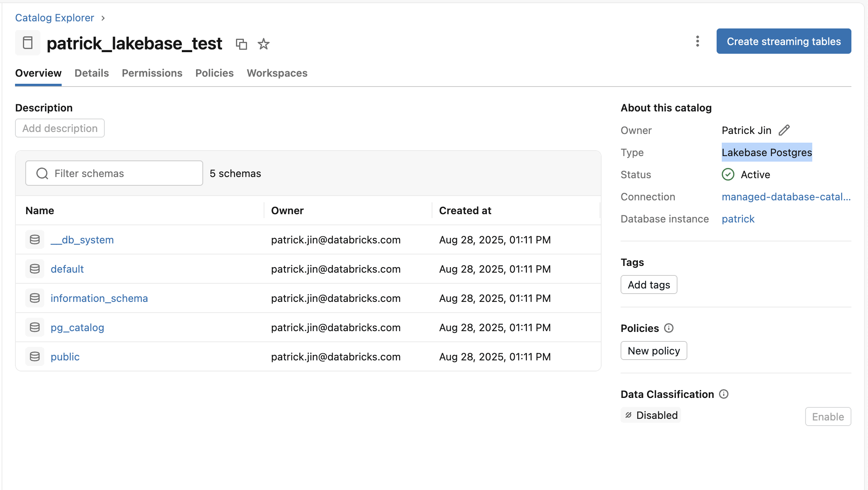The image size is (868, 490).
Task: Click the schema icon for default
Action: pos(35,269)
